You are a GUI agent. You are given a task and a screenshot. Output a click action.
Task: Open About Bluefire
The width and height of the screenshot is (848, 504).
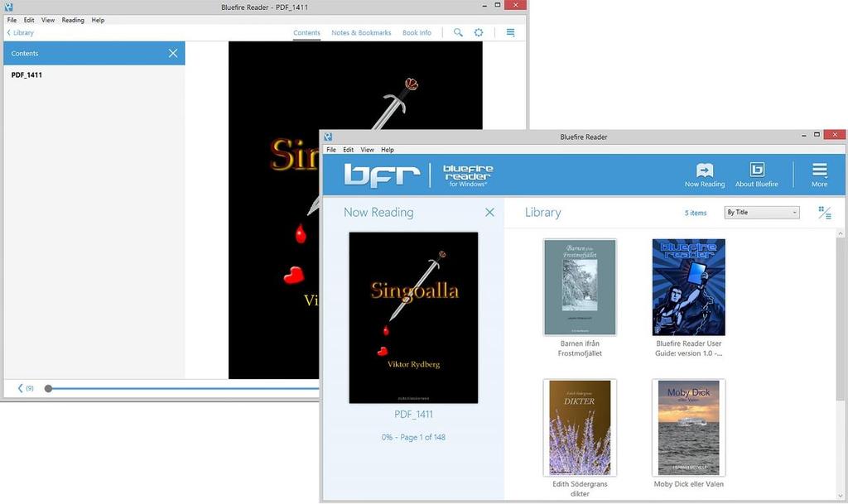point(757,175)
